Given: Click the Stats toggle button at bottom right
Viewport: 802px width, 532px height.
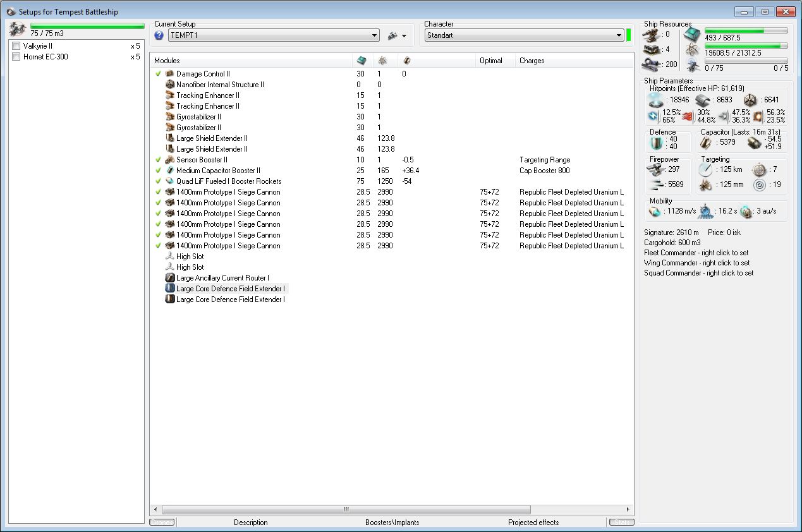Looking at the screenshot, I should click(x=621, y=523).
